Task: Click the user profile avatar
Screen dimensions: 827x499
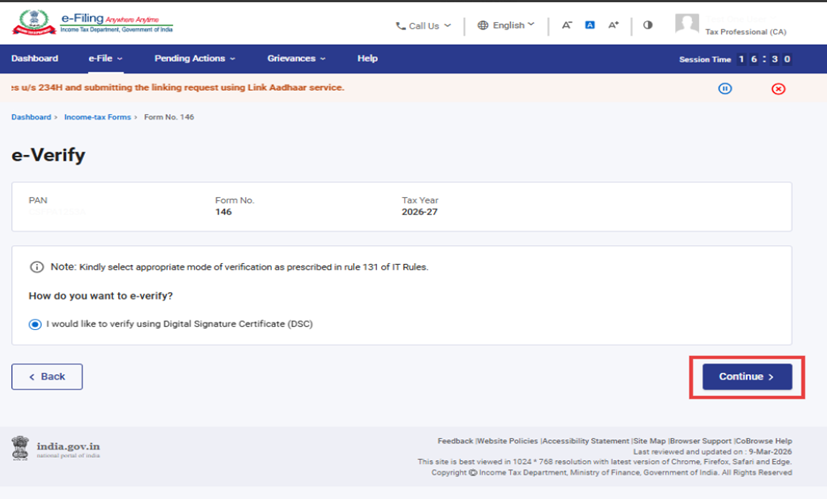Action: click(x=687, y=25)
